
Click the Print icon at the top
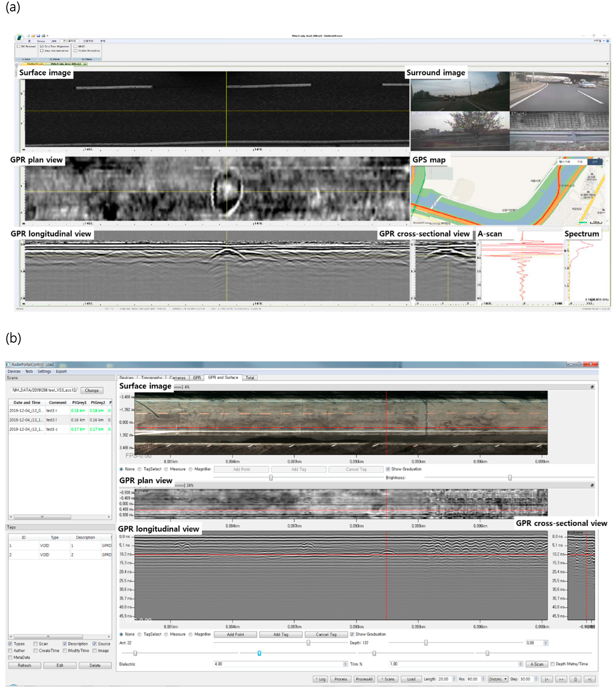[44, 36]
